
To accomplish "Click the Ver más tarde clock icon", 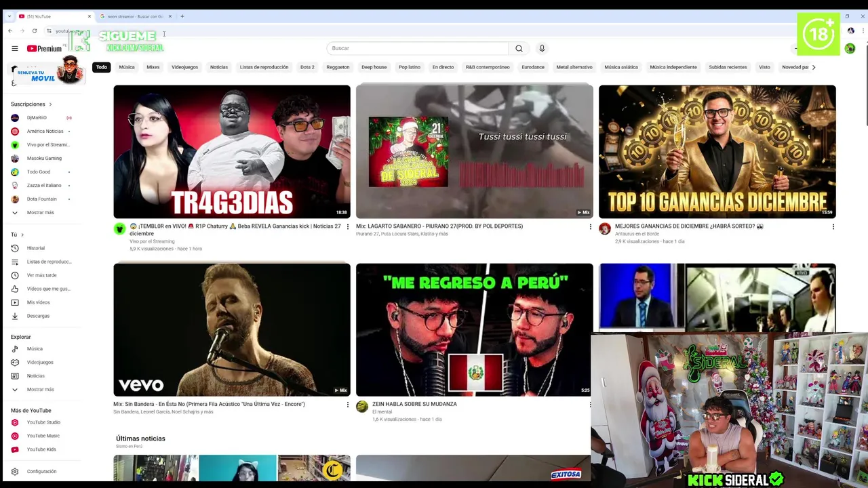I will click(x=15, y=275).
